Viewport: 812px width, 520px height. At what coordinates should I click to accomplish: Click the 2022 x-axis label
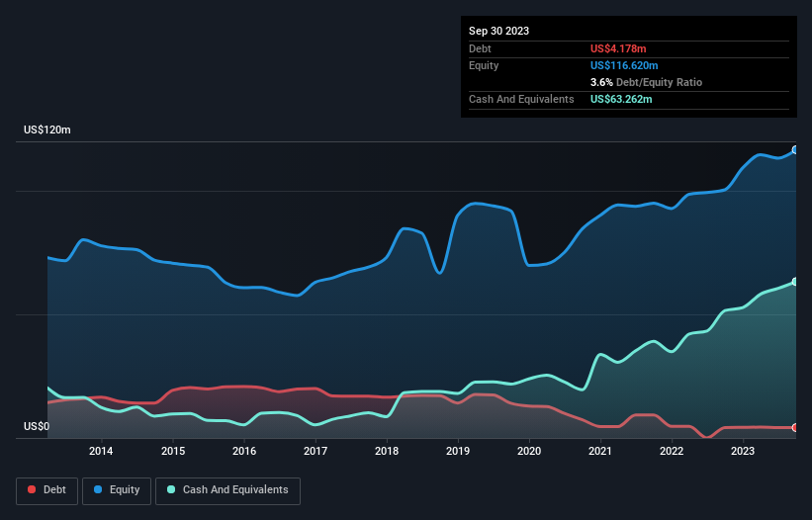click(672, 451)
